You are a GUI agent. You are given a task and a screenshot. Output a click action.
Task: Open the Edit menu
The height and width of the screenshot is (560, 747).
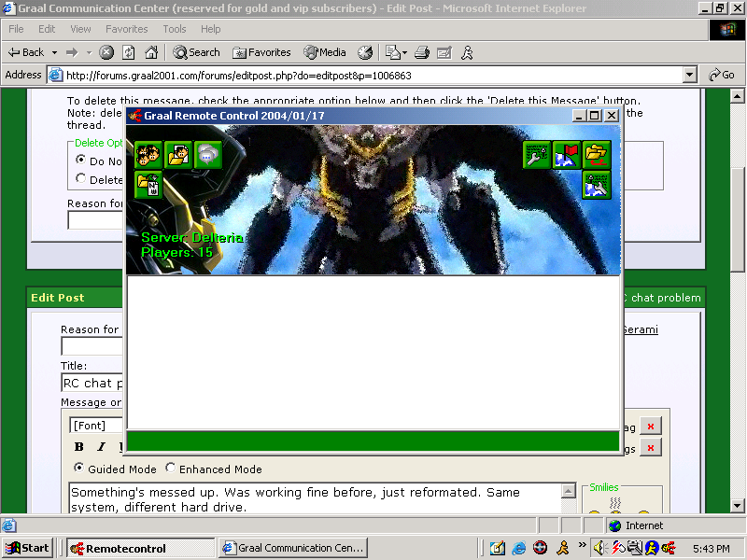point(47,29)
